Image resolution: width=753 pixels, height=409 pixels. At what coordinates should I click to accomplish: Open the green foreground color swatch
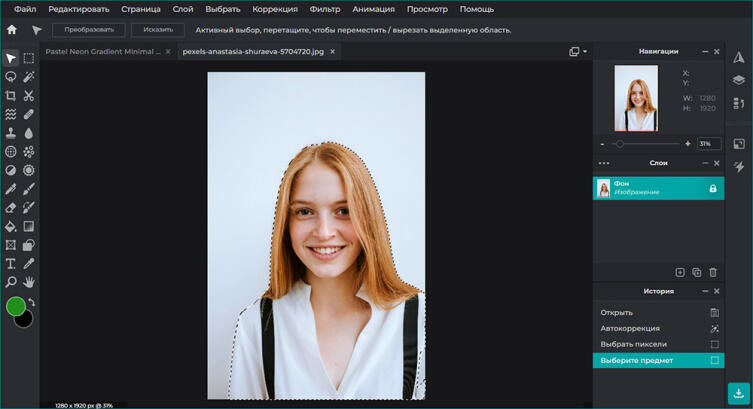(x=16, y=307)
